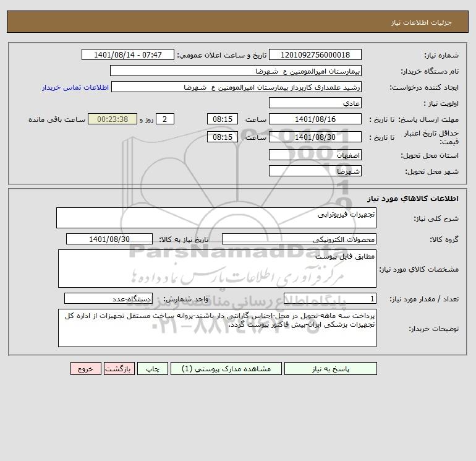Click delivery city field شهرضا
Screen dimensions: 476x461
315,171
